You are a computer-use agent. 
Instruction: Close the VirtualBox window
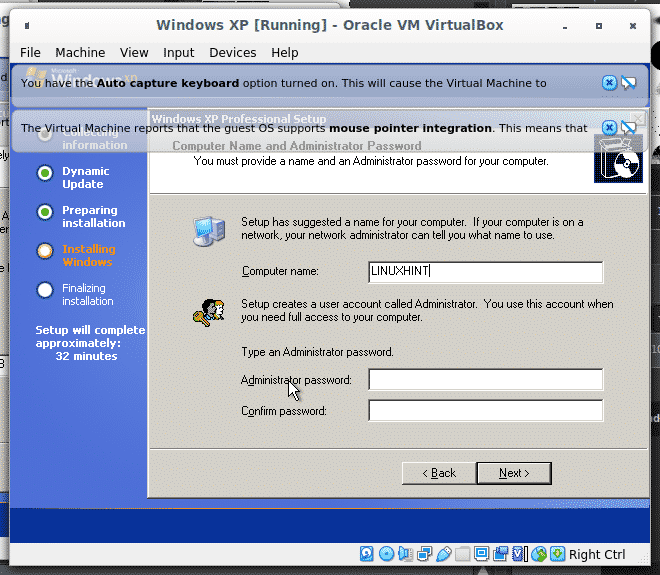coord(633,26)
